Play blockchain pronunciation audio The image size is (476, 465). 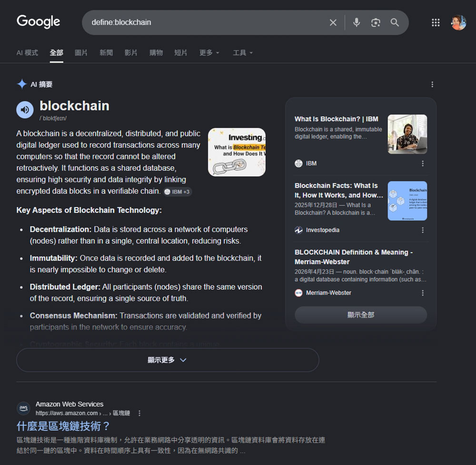click(25, 109)
